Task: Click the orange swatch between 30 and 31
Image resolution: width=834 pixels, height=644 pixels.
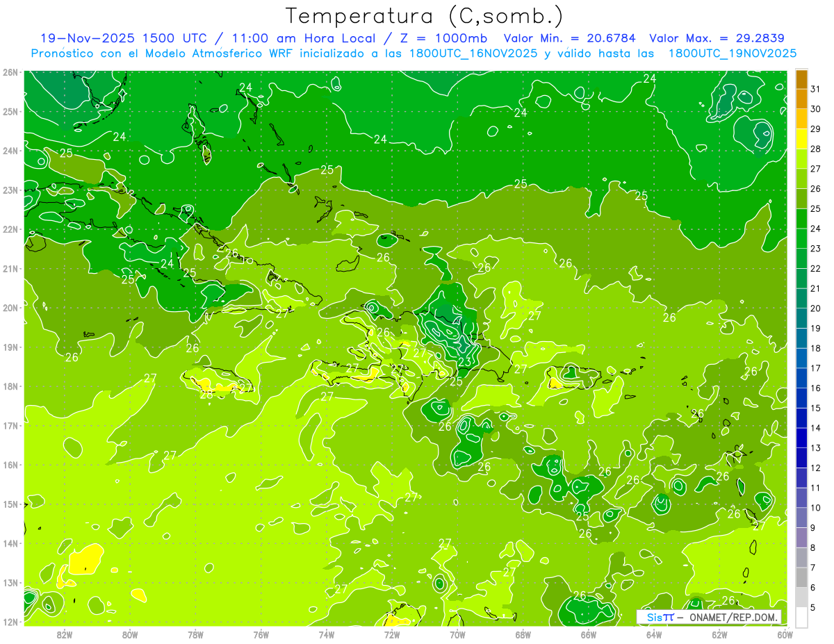Action: [x=801, y=99]
